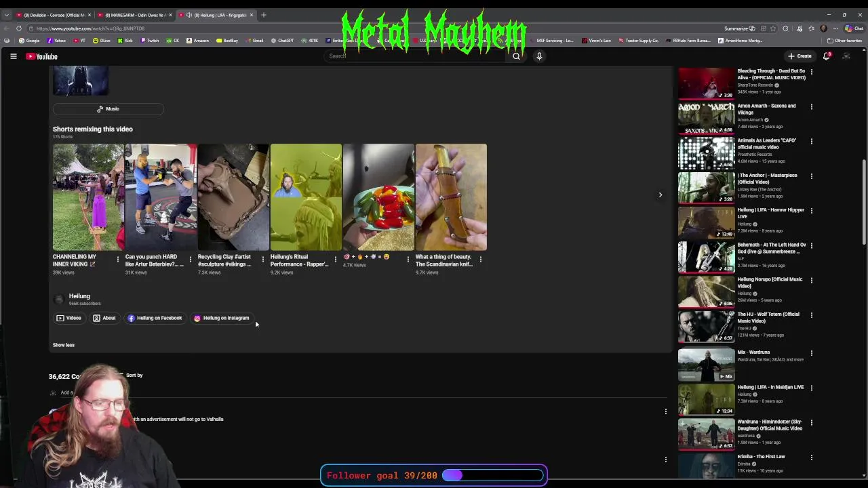Open menu for The HU Wolf Totem video
868x488 pixels.
click(x=811, y=315)
